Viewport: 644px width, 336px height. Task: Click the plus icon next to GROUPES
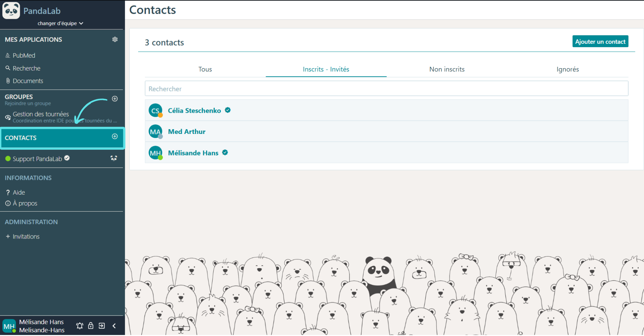point(115,99)
